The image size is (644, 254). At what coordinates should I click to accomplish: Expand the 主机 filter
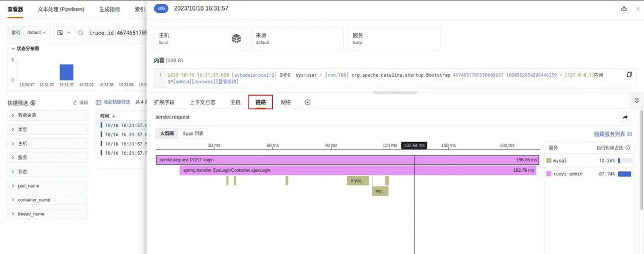click(48, 144)
